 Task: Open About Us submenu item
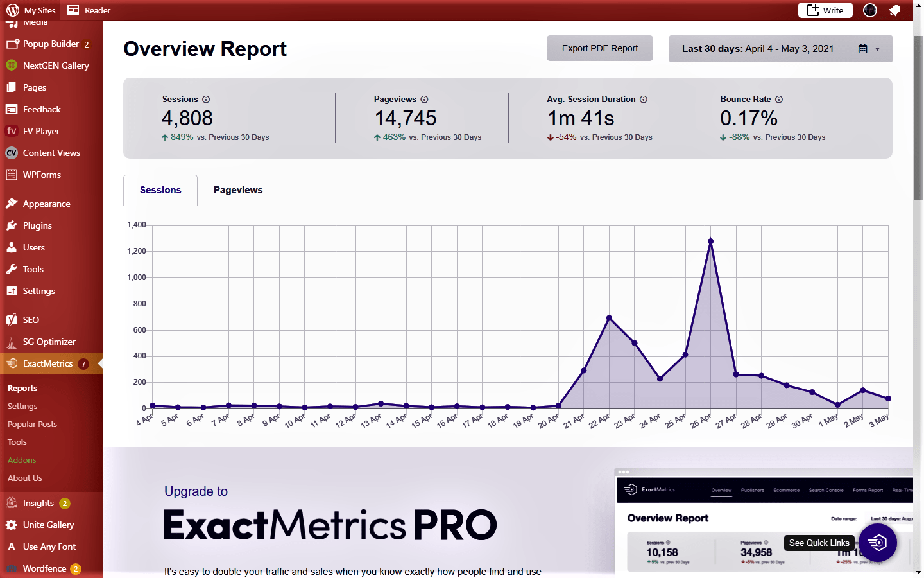click(x=25, y=478)
